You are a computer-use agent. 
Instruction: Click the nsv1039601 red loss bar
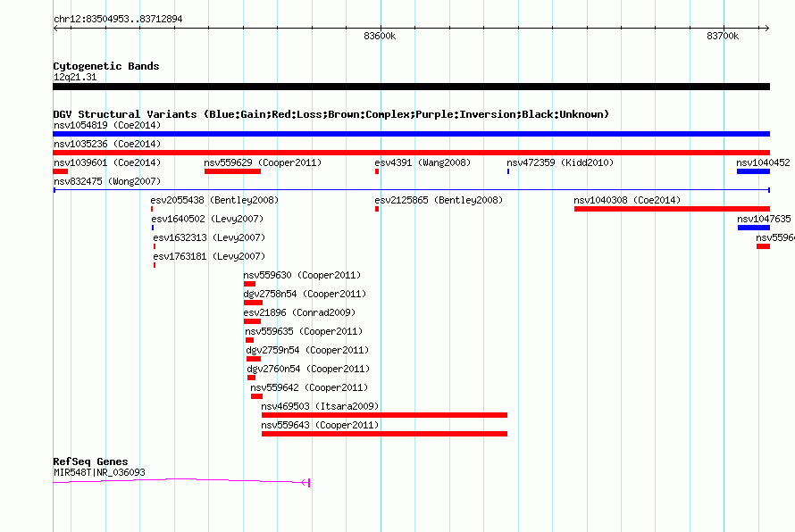tap(61, 171)
